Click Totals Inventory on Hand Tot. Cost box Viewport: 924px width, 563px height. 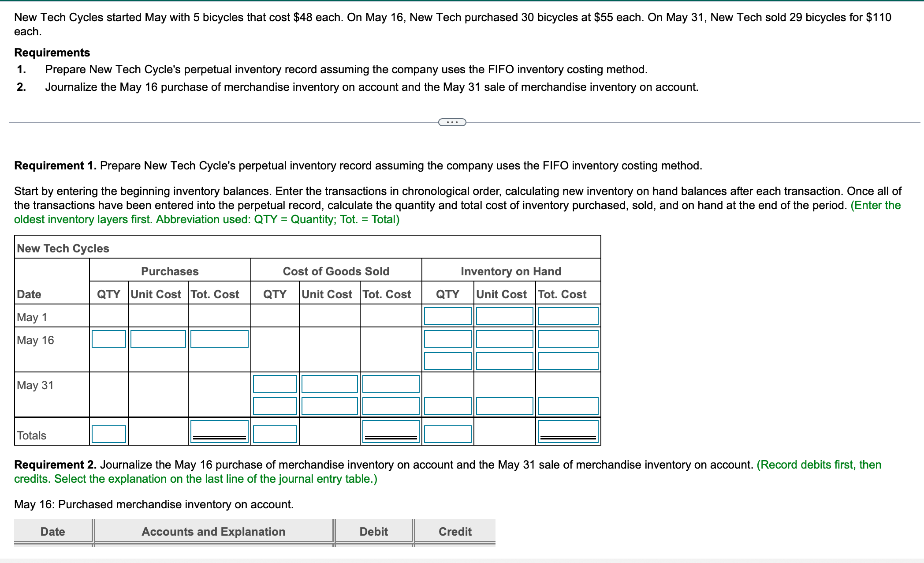568,432
